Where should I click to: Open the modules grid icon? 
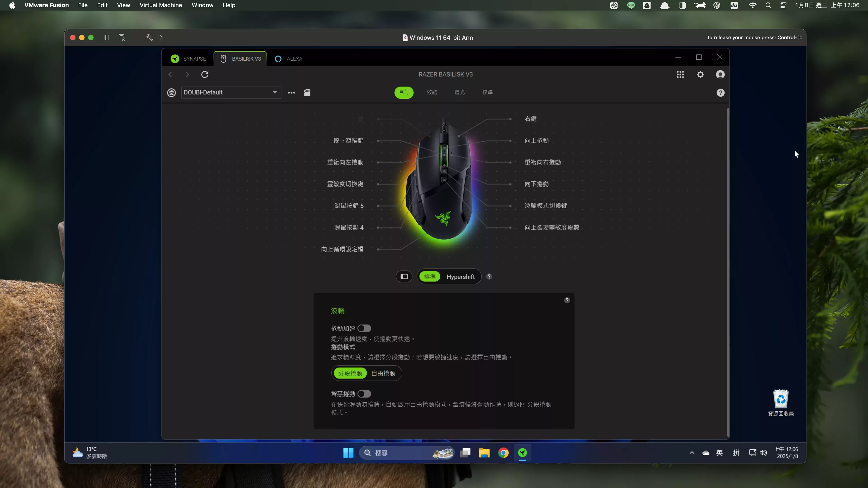pos(680,74)
